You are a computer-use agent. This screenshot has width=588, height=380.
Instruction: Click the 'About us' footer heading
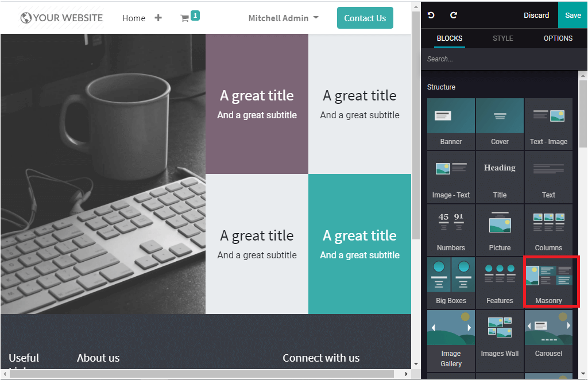[98, 358]
